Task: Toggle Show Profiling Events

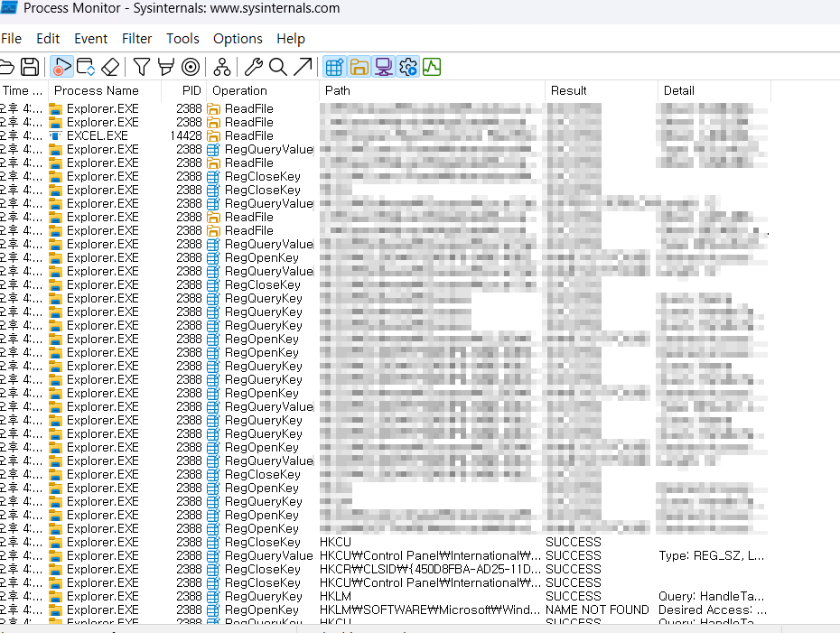Action: pyautogui.click(x=432, y=67)
